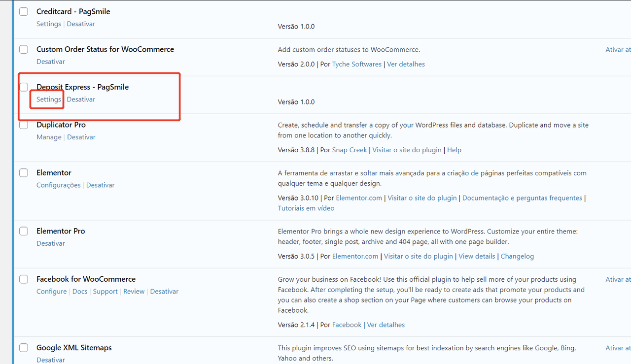631x364 pixels.
Task: Open Configurações for the Elementor plugin
Action: tap(58, 185)
